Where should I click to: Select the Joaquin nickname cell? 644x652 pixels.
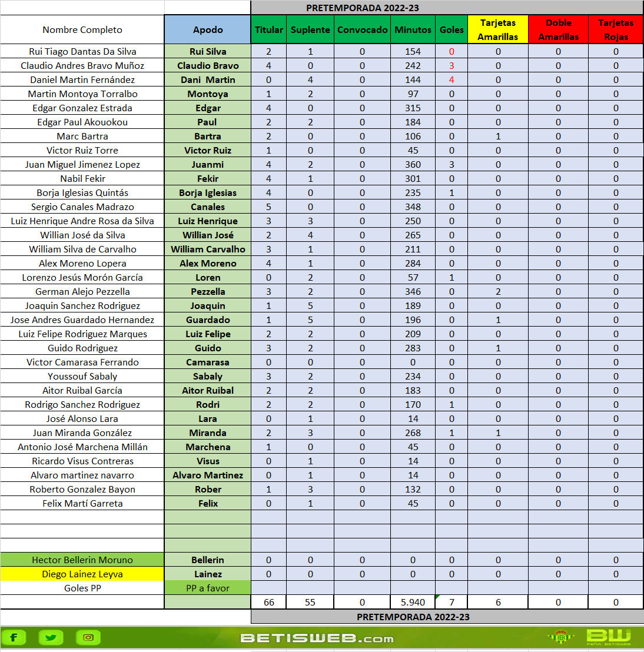pyautogui.click(x=208, y=306)
